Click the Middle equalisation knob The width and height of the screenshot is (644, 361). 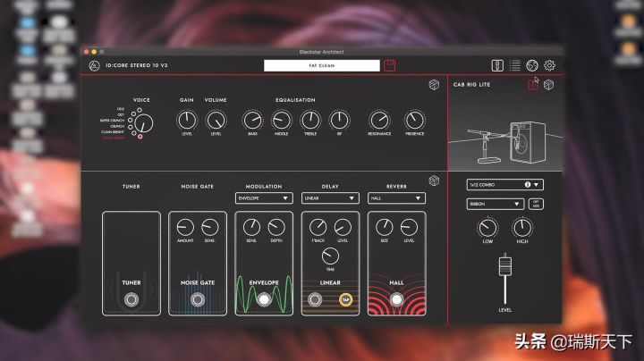click(x=282, y=121)
